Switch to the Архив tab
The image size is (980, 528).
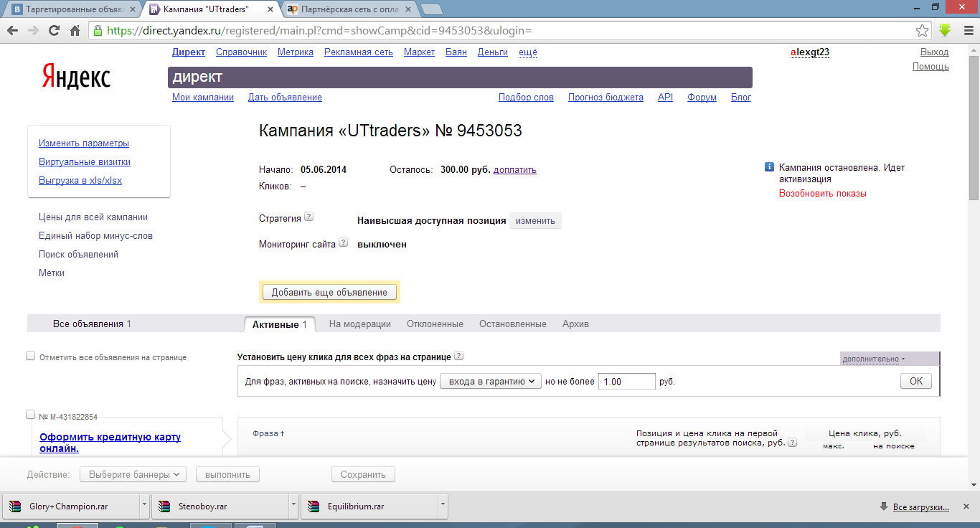tap(575, 324)
